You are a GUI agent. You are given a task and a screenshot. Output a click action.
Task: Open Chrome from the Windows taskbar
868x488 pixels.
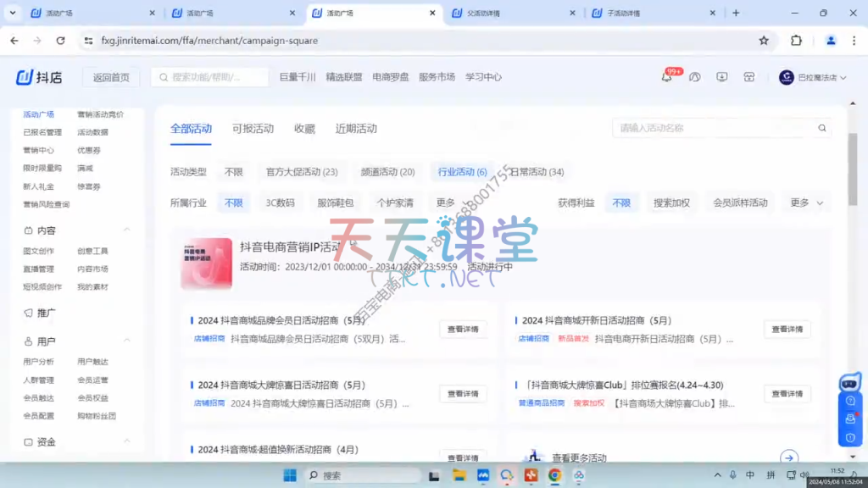tap(554, 475)
